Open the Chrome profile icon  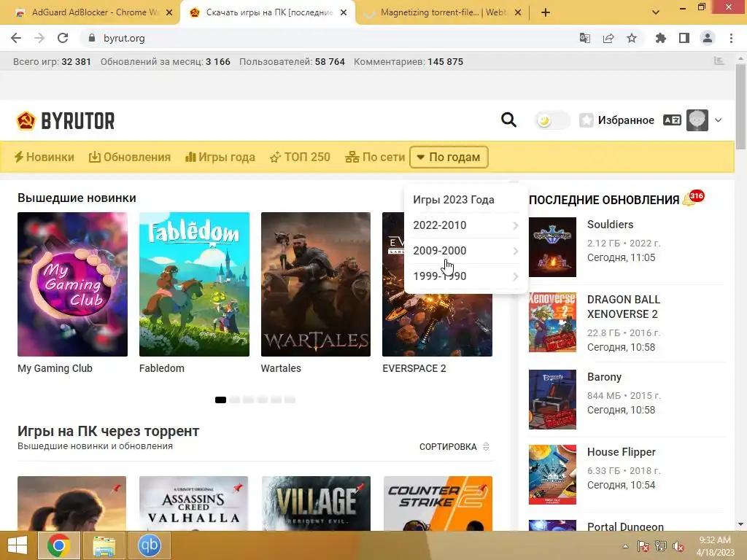tap(708, 38)
